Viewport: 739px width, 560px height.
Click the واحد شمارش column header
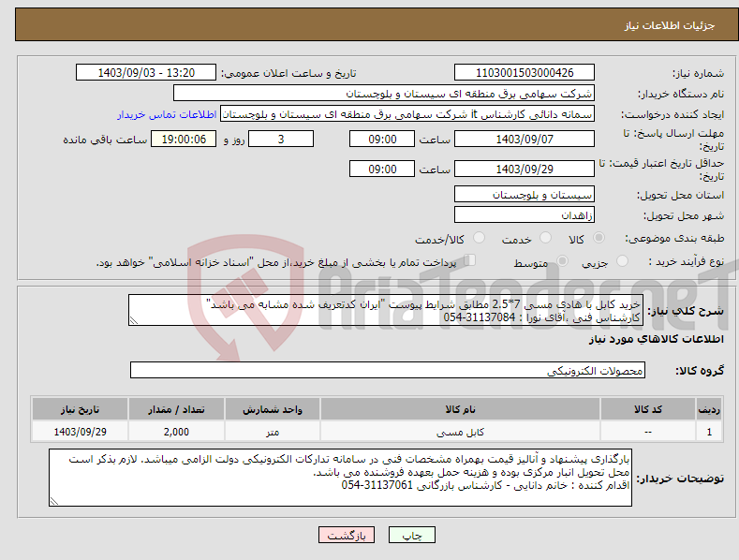[273, 409]
